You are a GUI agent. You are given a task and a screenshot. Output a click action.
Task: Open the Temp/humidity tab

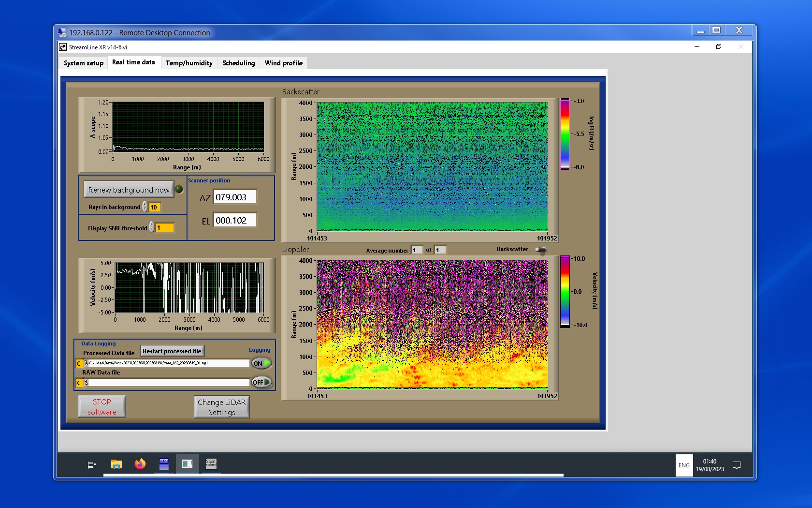coord(189,63)
